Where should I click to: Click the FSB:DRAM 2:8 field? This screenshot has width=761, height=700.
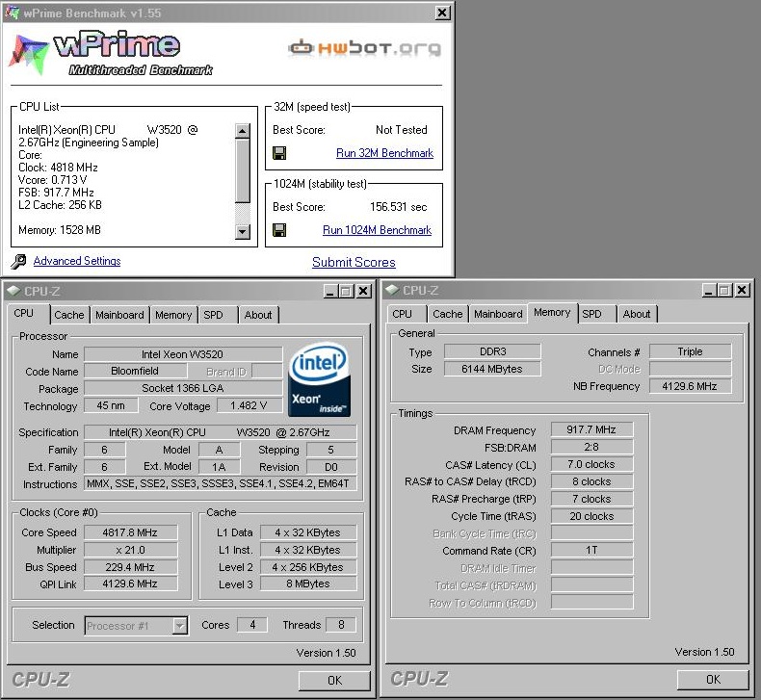pyautogui.click(x=591, y=447)
